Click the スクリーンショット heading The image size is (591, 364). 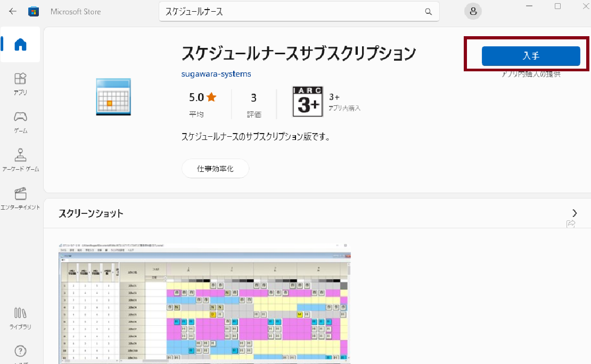coord(91,213)
